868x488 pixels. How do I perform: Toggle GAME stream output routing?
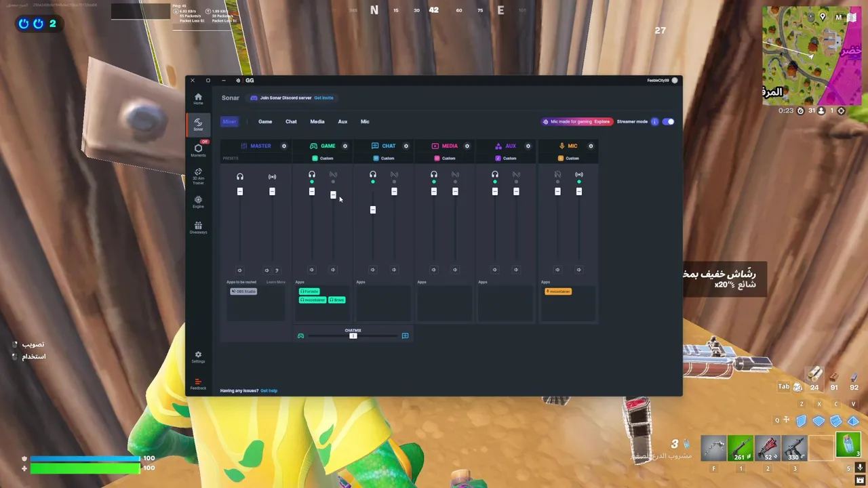tap(333, 175)
